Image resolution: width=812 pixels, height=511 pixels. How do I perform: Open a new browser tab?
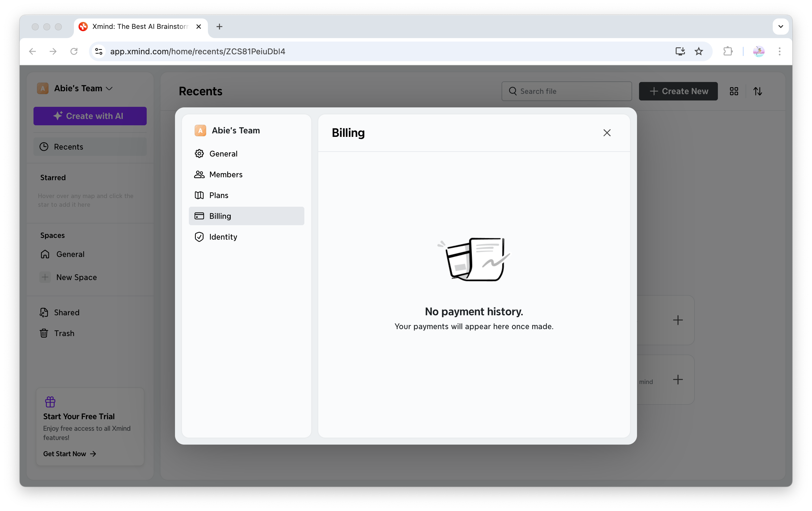point(219,26)
